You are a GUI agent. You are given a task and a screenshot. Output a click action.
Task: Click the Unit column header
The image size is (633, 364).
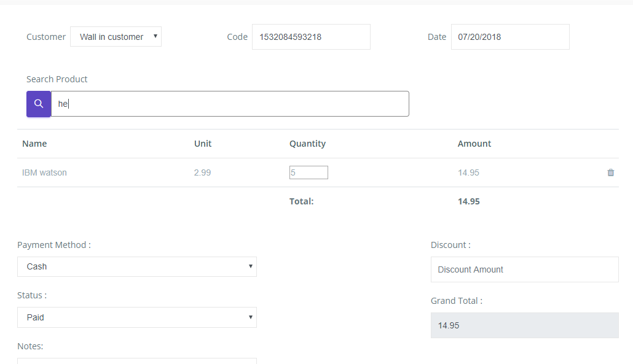point(203,144)
